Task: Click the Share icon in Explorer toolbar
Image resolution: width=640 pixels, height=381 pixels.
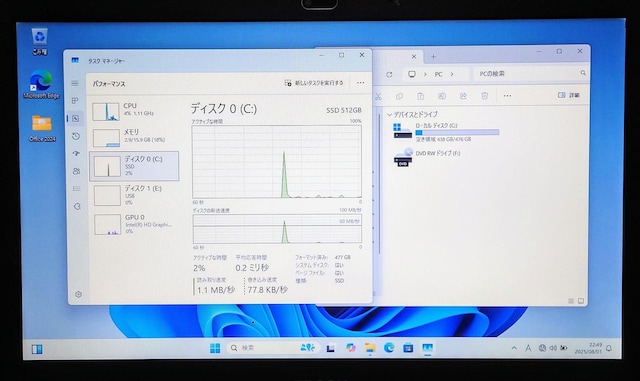Action: 463,96
